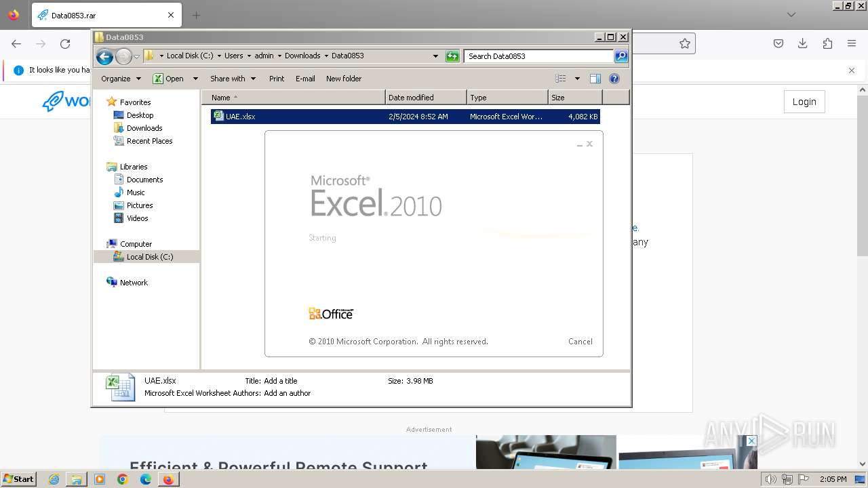The height and width of the screenshot is (488, 868).
Task: Open Recent Places in navigation pane
Action: pos(149,141)
